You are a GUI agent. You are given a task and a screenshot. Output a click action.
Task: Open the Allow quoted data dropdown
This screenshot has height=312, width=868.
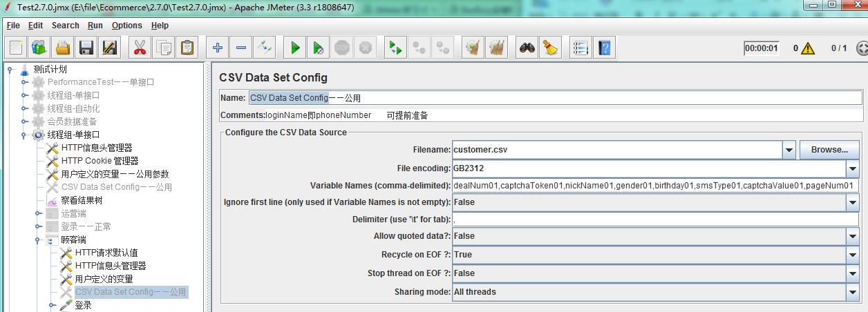pyautogui.click(x=853, y=236)
